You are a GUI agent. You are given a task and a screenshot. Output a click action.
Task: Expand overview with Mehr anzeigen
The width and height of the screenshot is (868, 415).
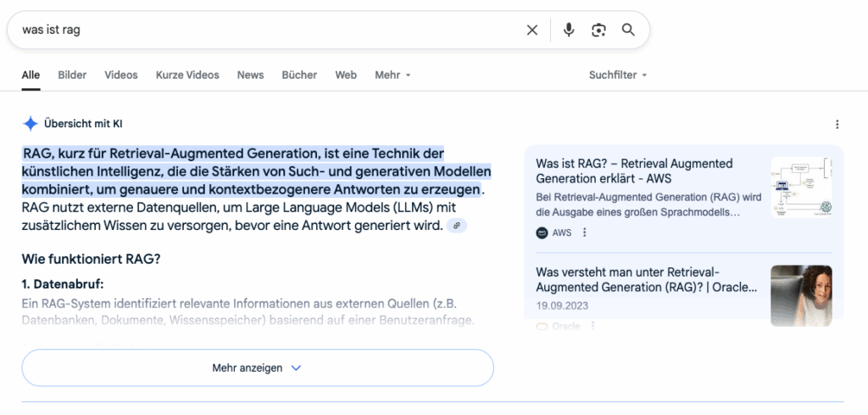[257, 368]
